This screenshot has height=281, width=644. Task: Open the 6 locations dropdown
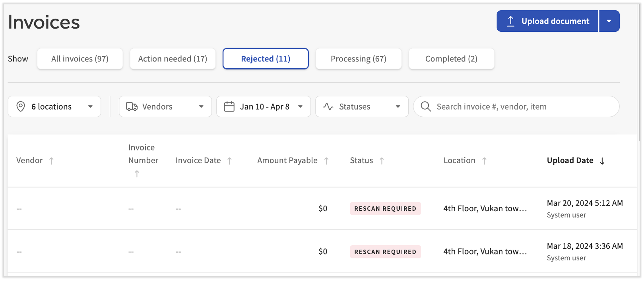[54, 106]
